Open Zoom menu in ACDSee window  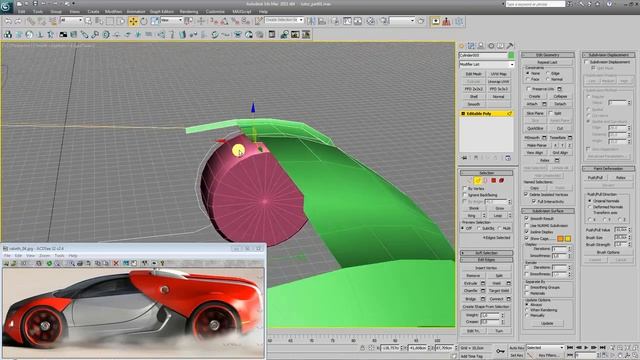point(44,256)
